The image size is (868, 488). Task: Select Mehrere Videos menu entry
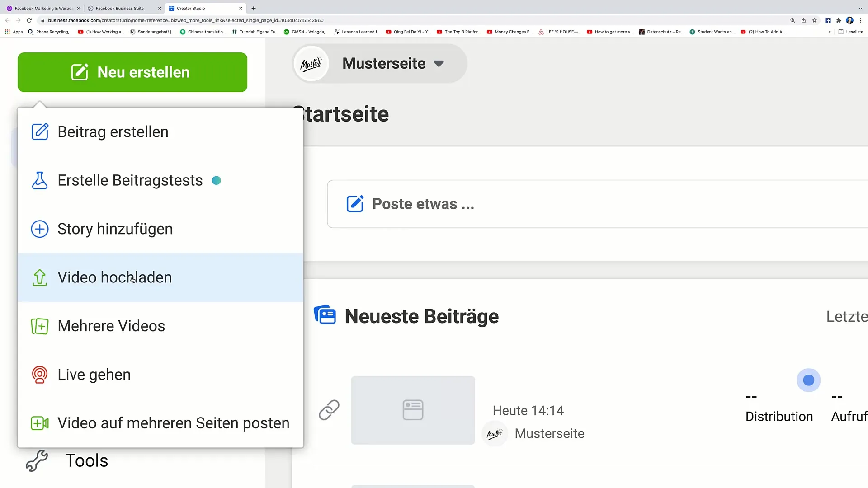click(160, 326)
